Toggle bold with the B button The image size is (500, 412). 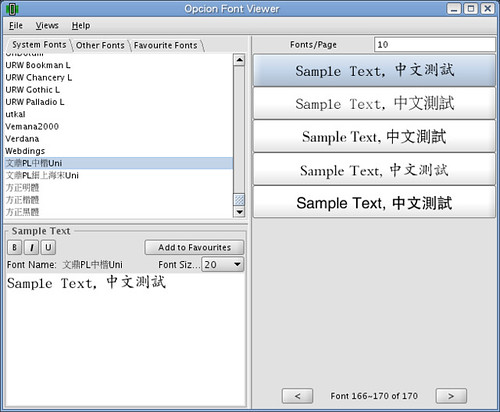click(x=14, y=247)
